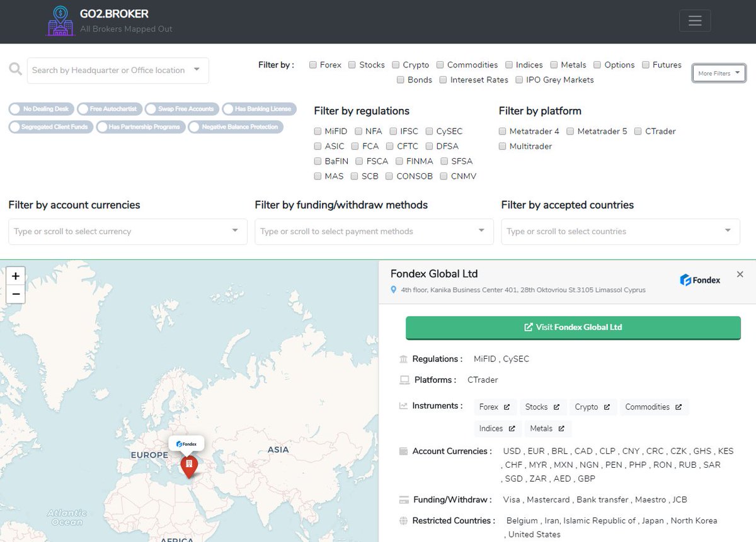Click the location pin icon beside address
Viewport: 756px width, 542px height.
[394, 290]
